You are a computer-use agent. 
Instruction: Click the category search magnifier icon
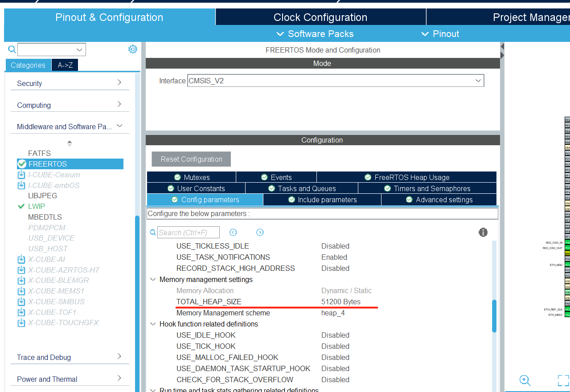12,49
